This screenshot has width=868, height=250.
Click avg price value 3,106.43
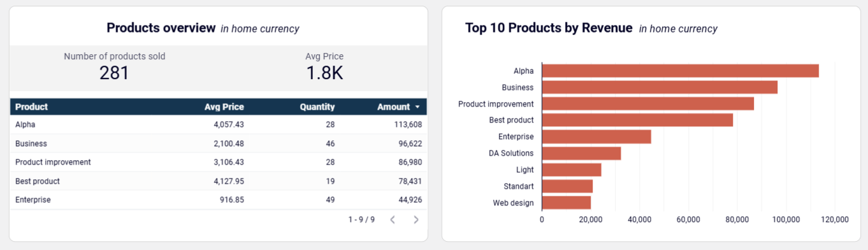coord(229,162)
